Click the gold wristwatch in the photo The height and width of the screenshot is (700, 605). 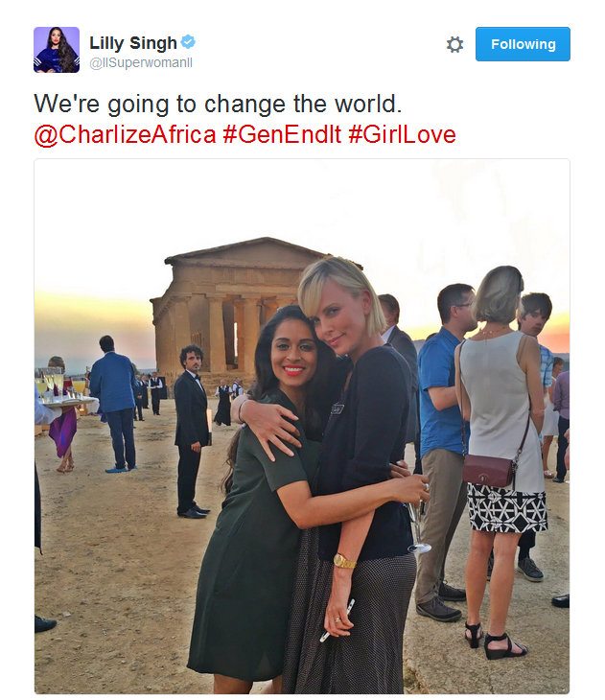click(344, 561)
